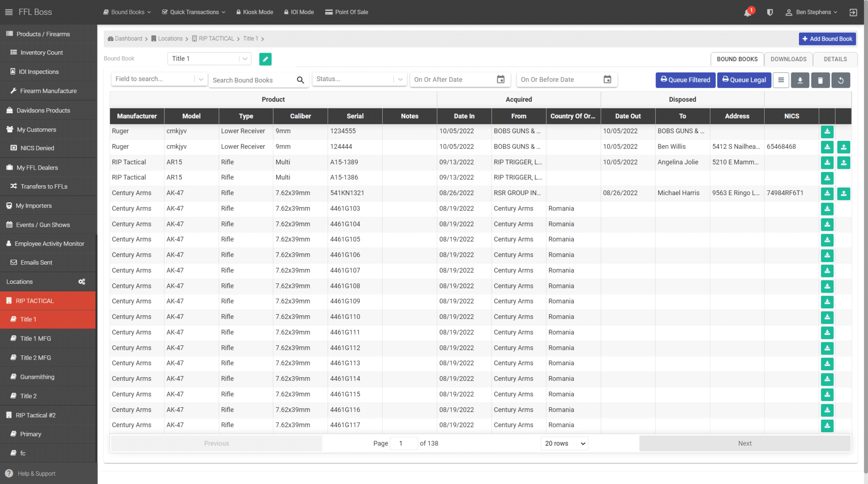This screenshot has height=484, width=868.
Task: Click the trash delete toolbar icon
Action: pos(820,80)
